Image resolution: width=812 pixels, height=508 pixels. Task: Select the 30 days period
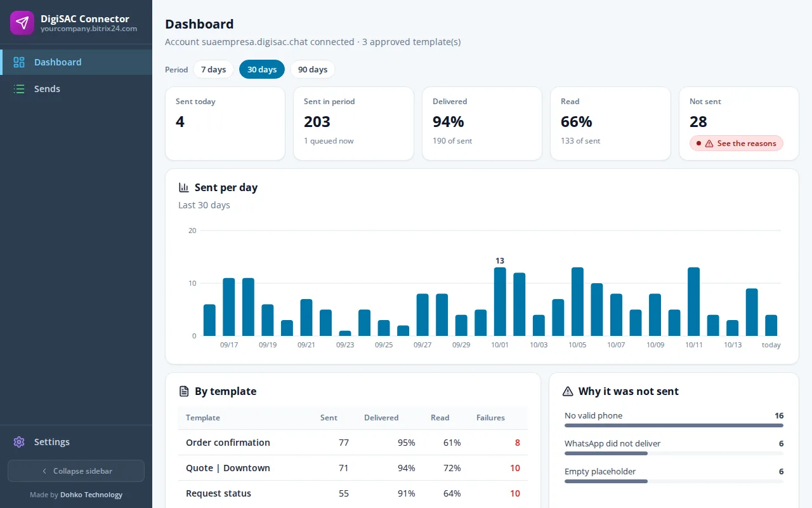click(x=262, y=69)
